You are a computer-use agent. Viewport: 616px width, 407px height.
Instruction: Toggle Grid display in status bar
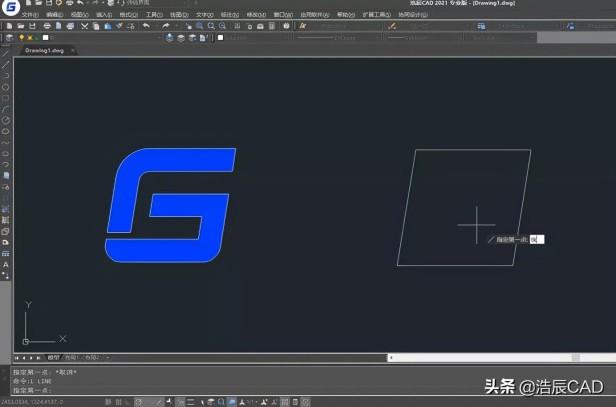click(x=119, y=402)
